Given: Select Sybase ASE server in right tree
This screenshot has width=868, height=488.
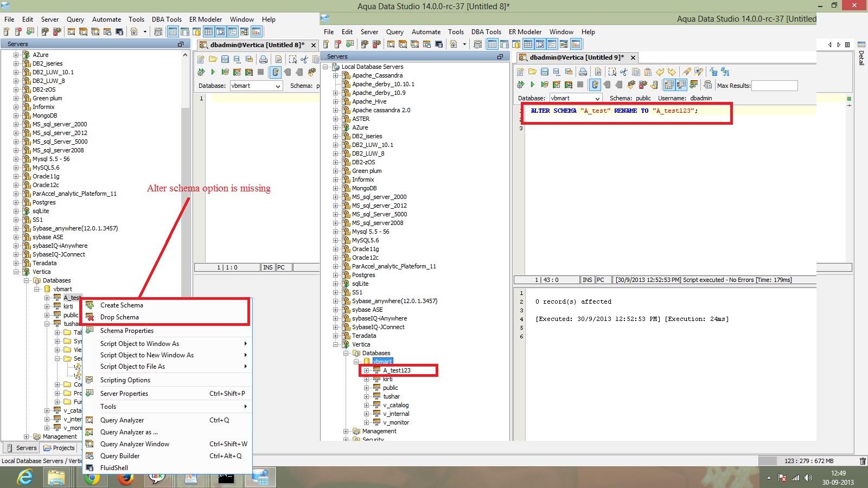Looking at the screenshot, I should (367, 310).
